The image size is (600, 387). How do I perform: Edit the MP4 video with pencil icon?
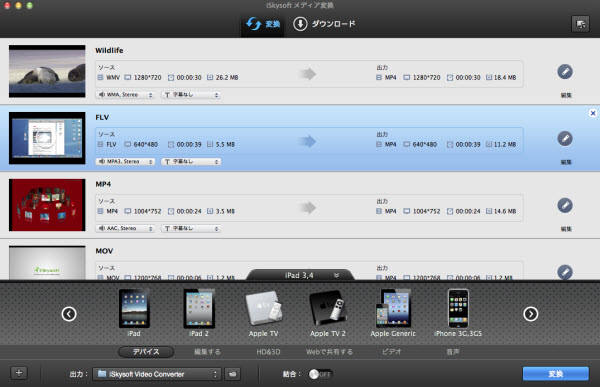click(565, 206)
